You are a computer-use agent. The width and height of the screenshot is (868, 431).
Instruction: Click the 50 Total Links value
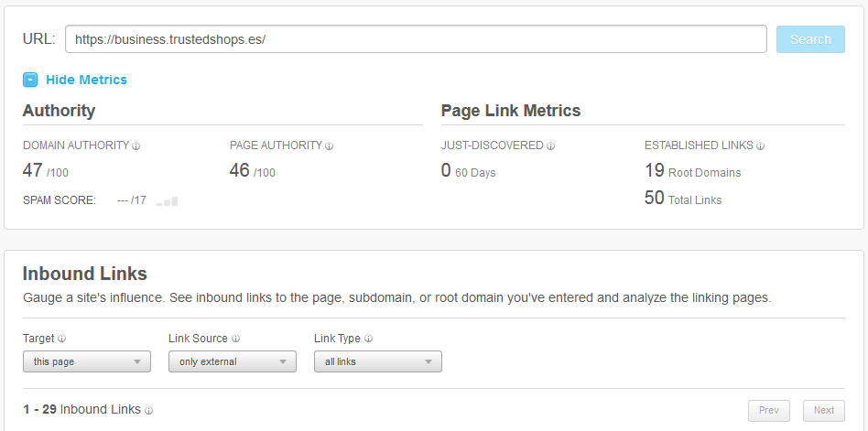point(683,198)
